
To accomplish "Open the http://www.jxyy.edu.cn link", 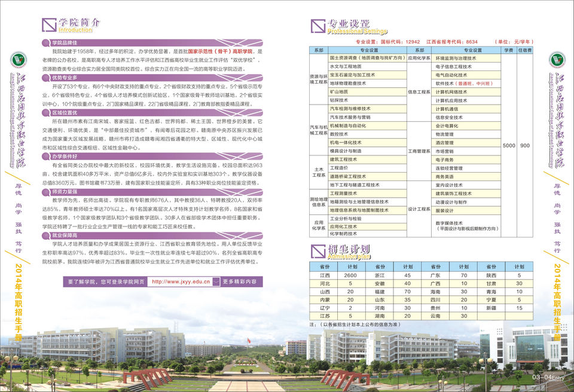I will point(181,281).
